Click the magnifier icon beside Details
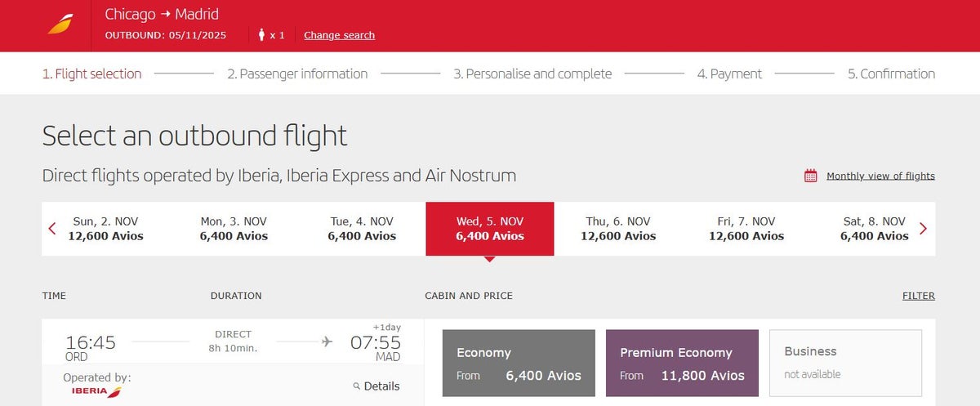 click(357, 386)
